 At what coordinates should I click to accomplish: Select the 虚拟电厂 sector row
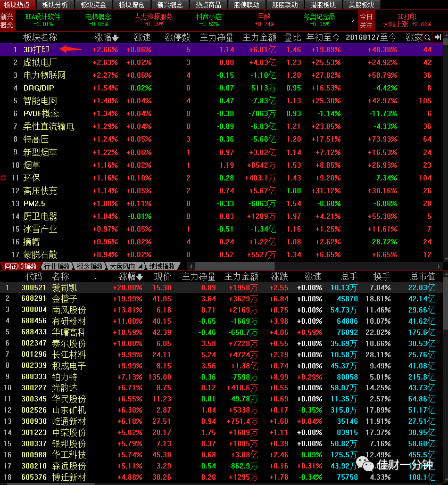221,62
